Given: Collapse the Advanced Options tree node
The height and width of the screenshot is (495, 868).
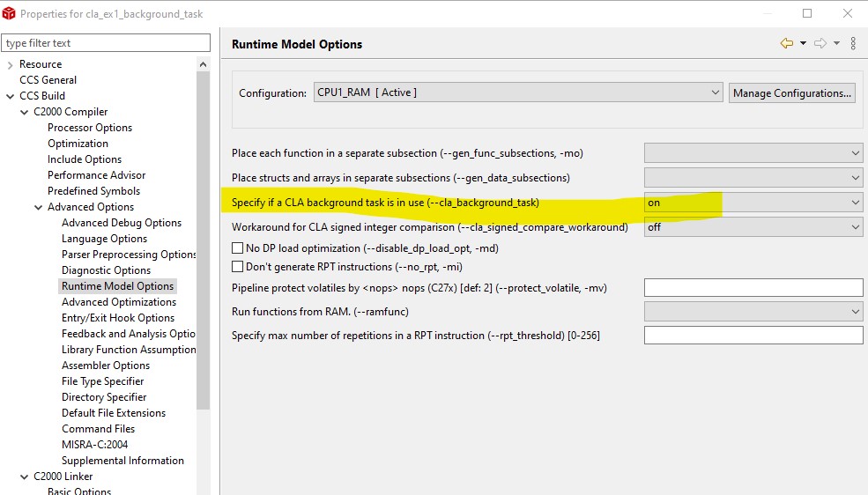Looking at the screenshot, I should point(39,207).
